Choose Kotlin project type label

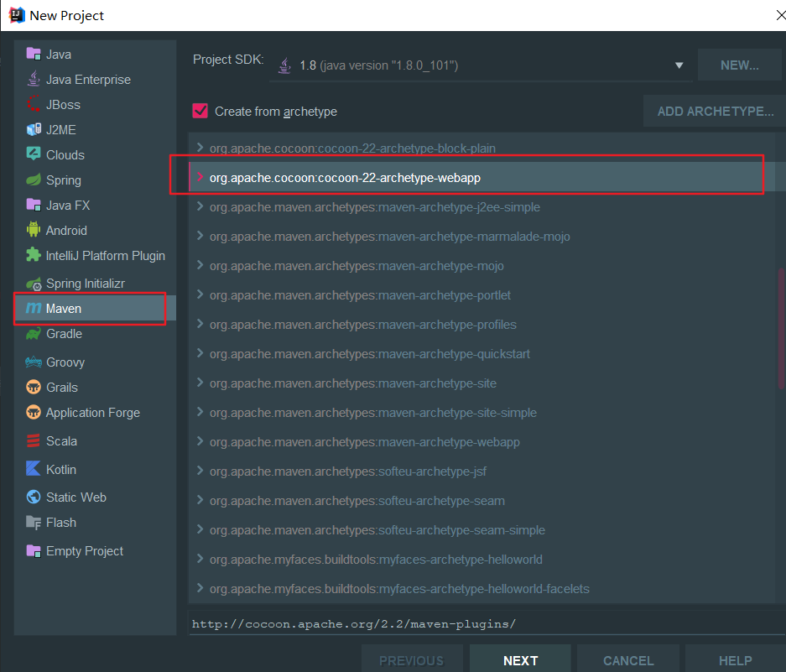pos(61,470)
